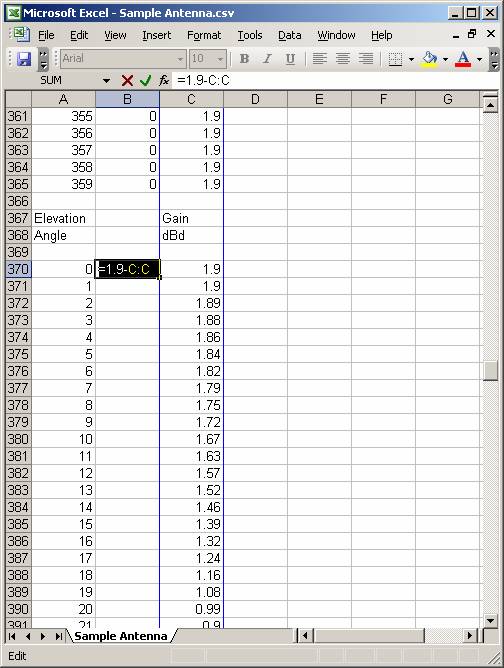
Task: Apply the Align Left icon
Action: pyautogui.click(x=320, y=59)
